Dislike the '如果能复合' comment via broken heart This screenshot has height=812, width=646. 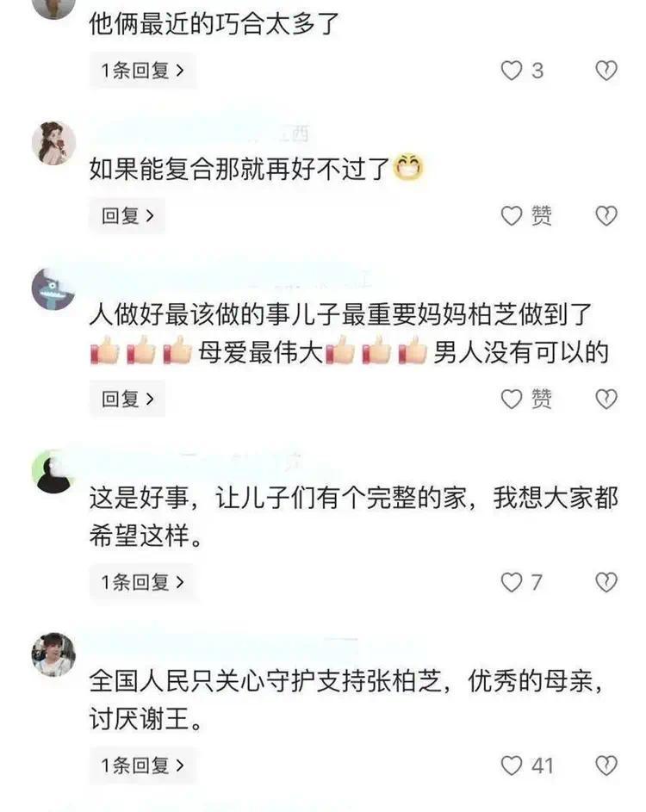click(x=606, y=215)
